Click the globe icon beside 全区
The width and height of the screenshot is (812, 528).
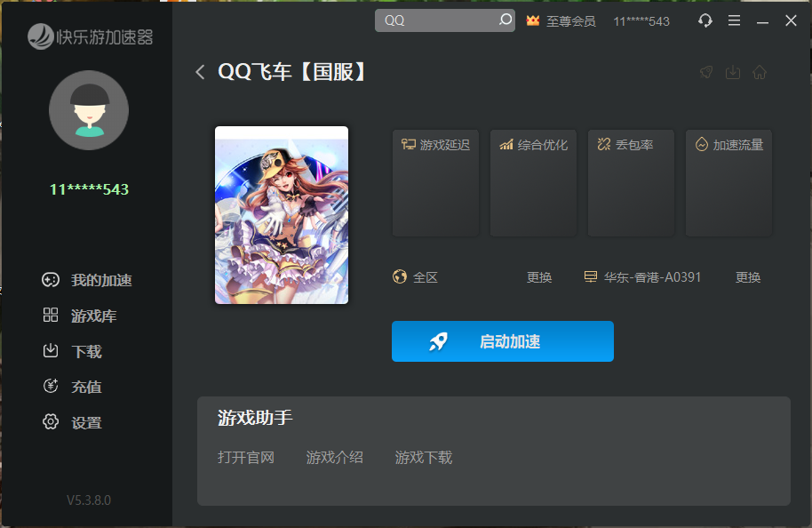click(399, 276)
